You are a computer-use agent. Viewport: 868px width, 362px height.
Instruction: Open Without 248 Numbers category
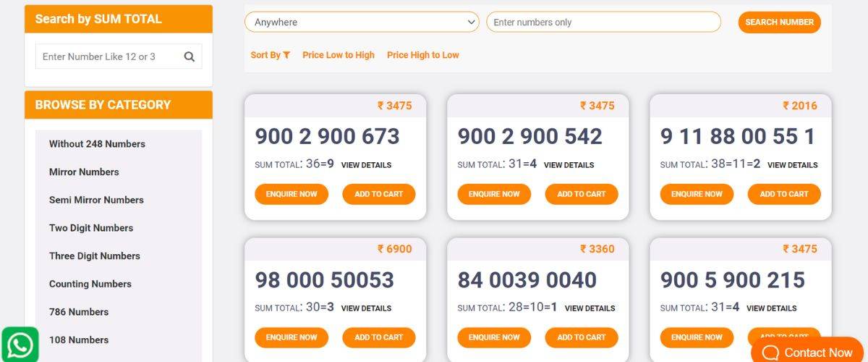97,144
